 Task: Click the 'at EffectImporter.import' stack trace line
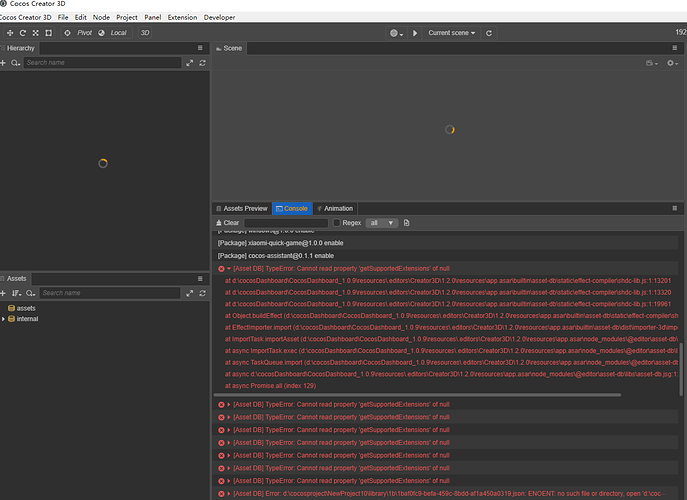pos(451,327)
